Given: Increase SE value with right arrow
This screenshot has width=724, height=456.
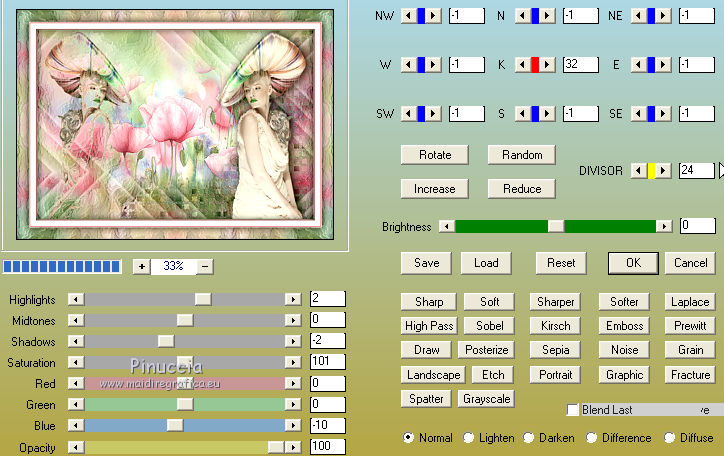Looking at the screenshot, I should pyautogui.click(x=663, y=114).
